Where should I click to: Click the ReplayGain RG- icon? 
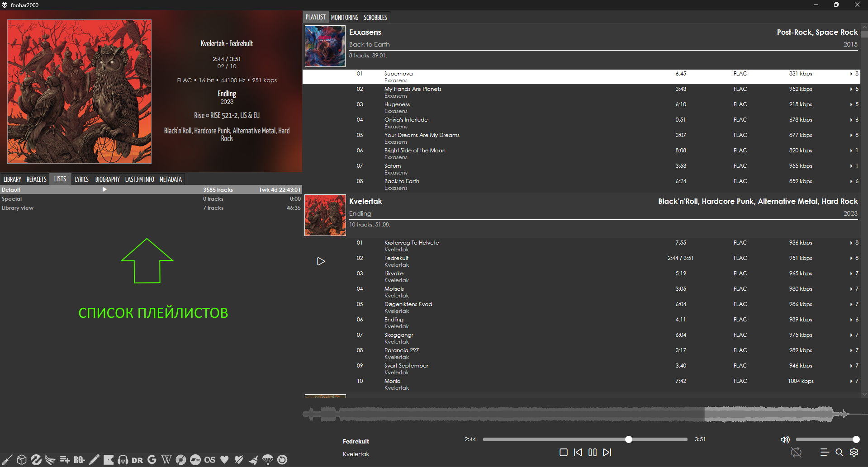(x=79, y=460)
